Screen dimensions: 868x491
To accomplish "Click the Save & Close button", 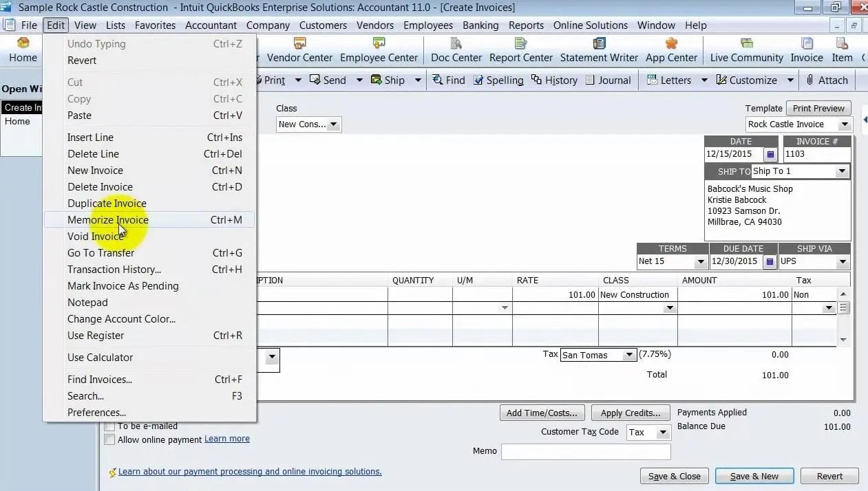I will 674,476.
